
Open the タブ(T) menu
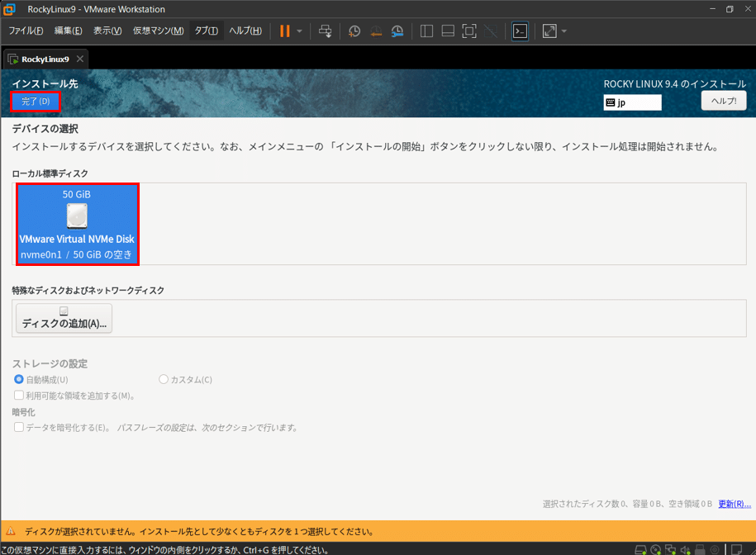click(x=207, y=31)
